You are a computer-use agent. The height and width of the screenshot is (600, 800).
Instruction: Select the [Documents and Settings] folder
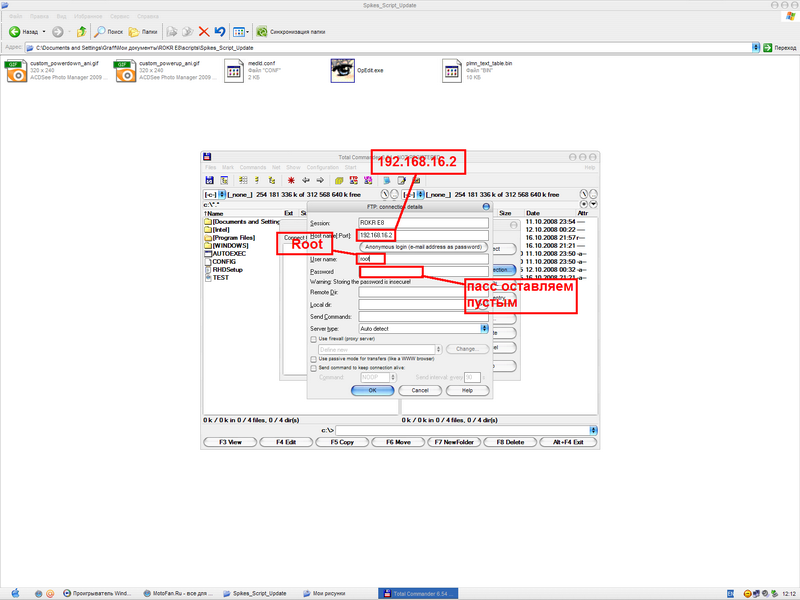click(x=242, y=222)
